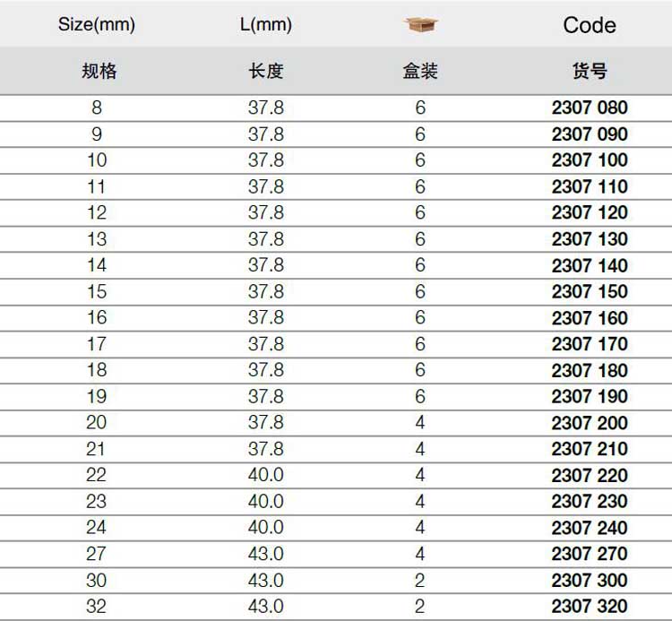672x621 pixels.
Task: Select product code 2307 080
Action: coord(590,108)
